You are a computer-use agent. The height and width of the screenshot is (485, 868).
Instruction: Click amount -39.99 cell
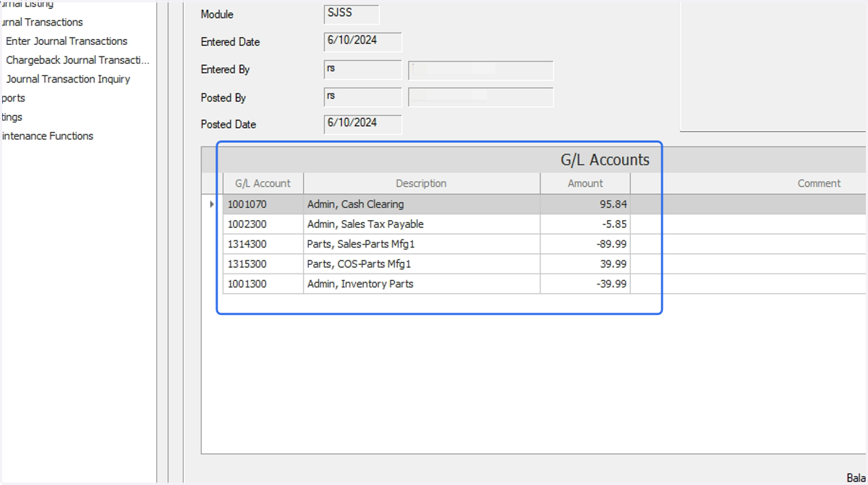(585, 284)
